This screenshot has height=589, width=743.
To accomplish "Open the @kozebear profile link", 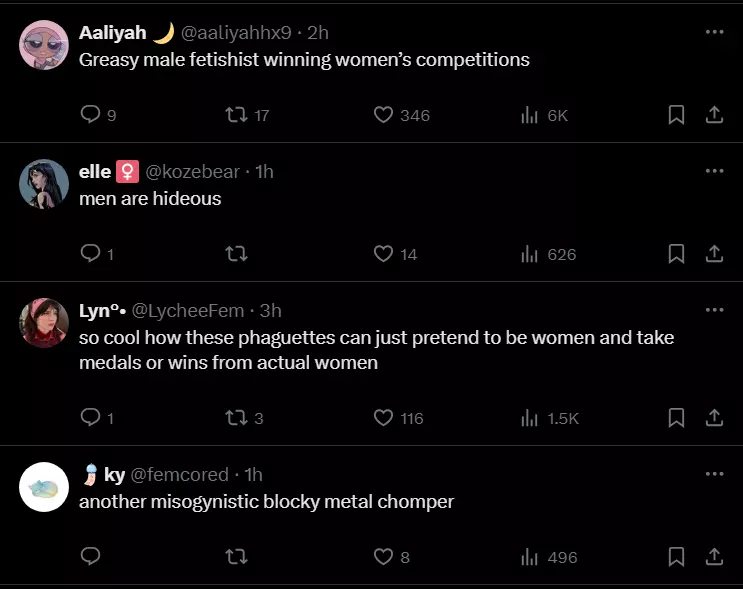I will [x=193, y=172].
